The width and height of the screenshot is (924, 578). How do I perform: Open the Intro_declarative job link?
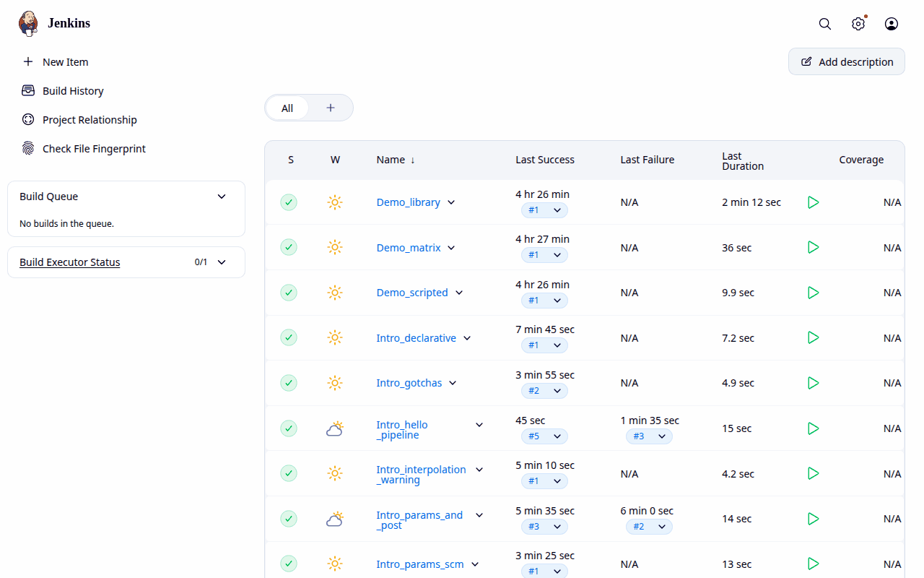click(417, 337)
